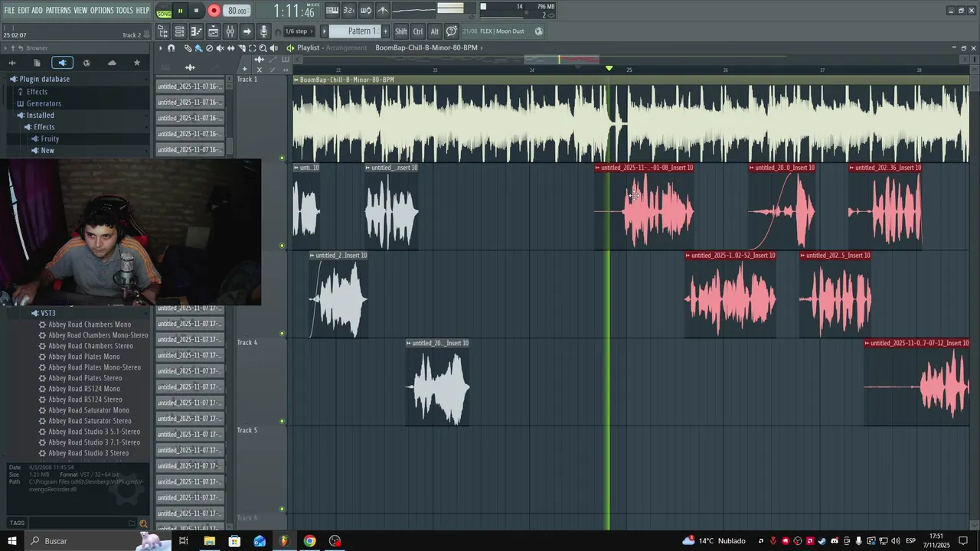Viewport: 980px width, 551px height.
Task: Open the EDIT menu
Action: coord(24,10)
